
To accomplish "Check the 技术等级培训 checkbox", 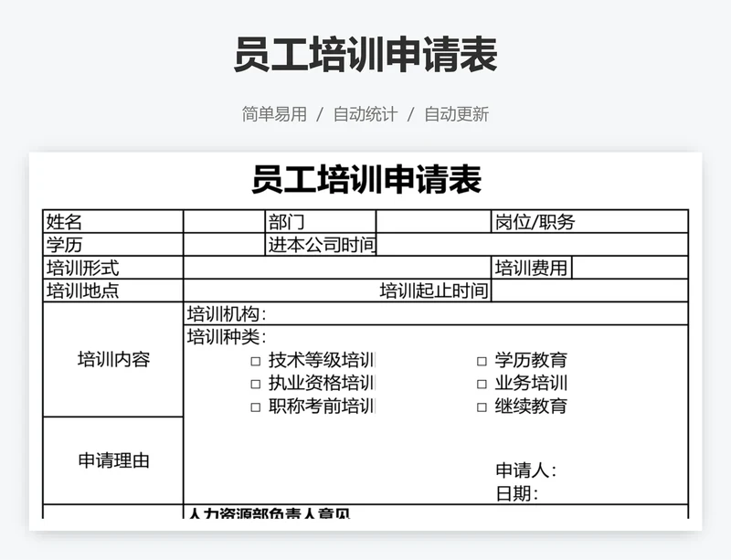I will tap(256, 361).
